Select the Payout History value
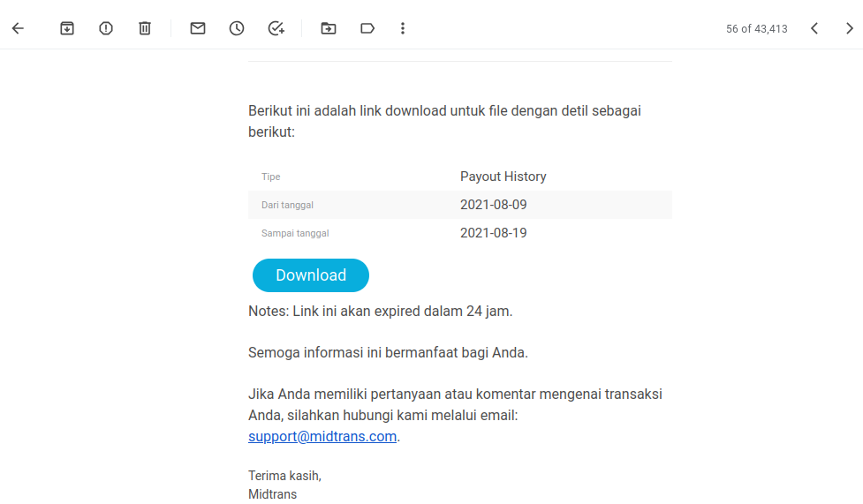Image resolution: width=863 pixels, height=504 pixels. (503, 177)
